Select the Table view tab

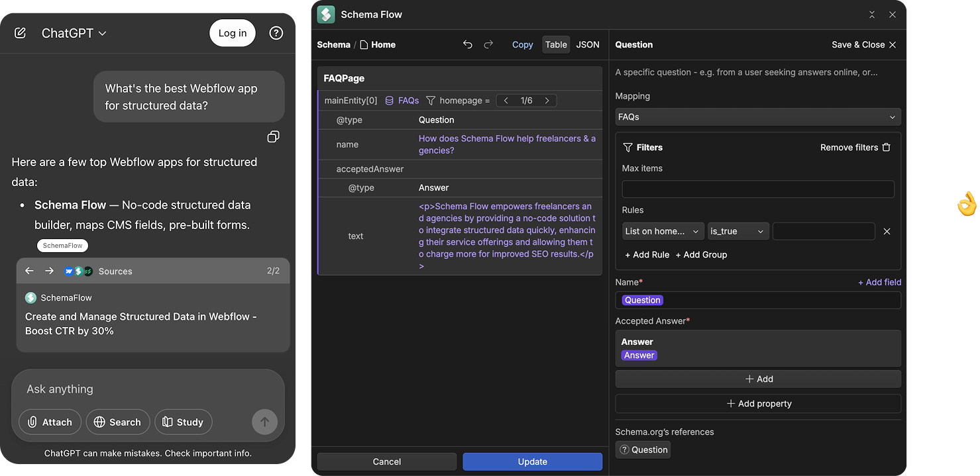tap(556, 44)
